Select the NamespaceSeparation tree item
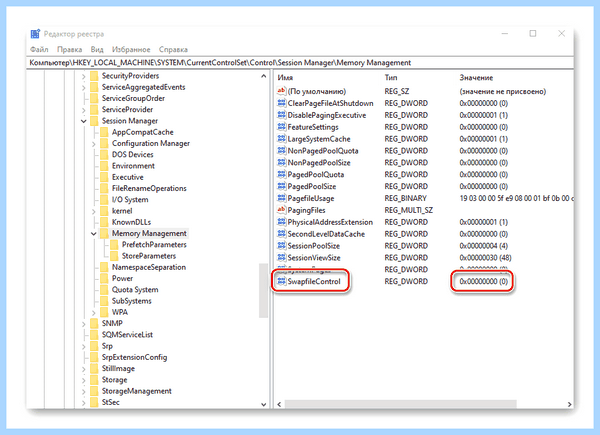The image size is (600, 435). tap(148, 267)
